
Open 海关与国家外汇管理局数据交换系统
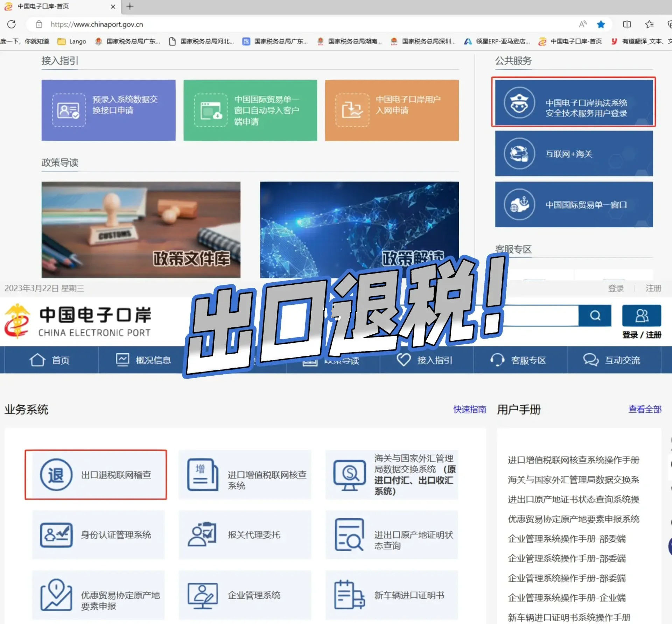pyautogui.click(x=391, y=475)
